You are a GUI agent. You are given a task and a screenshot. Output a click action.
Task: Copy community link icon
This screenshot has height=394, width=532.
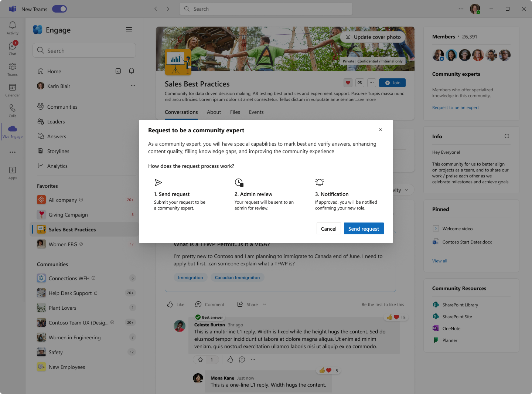[x=360, y=83]
